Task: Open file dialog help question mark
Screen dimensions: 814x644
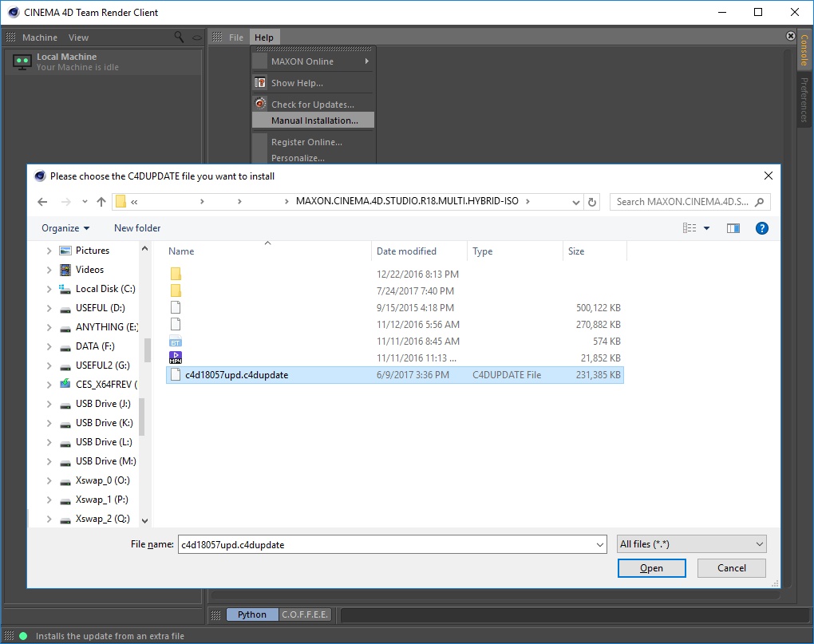Action: [761, 228]
